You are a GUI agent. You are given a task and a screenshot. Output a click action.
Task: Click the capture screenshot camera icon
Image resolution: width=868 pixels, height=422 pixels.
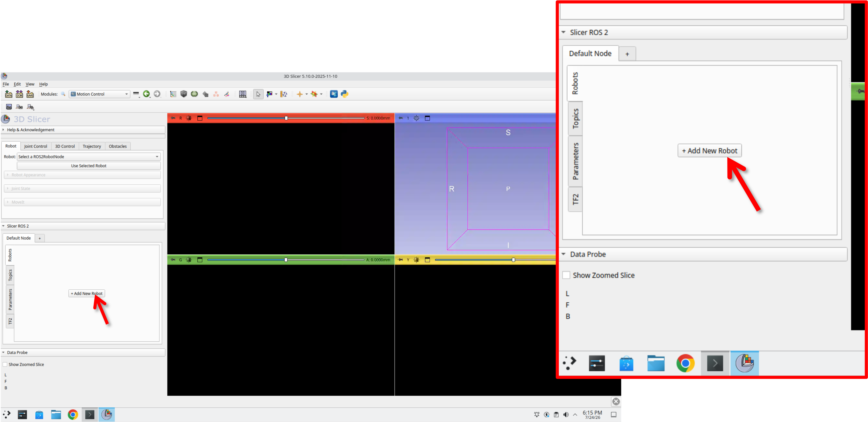click(x=9, y=107)
